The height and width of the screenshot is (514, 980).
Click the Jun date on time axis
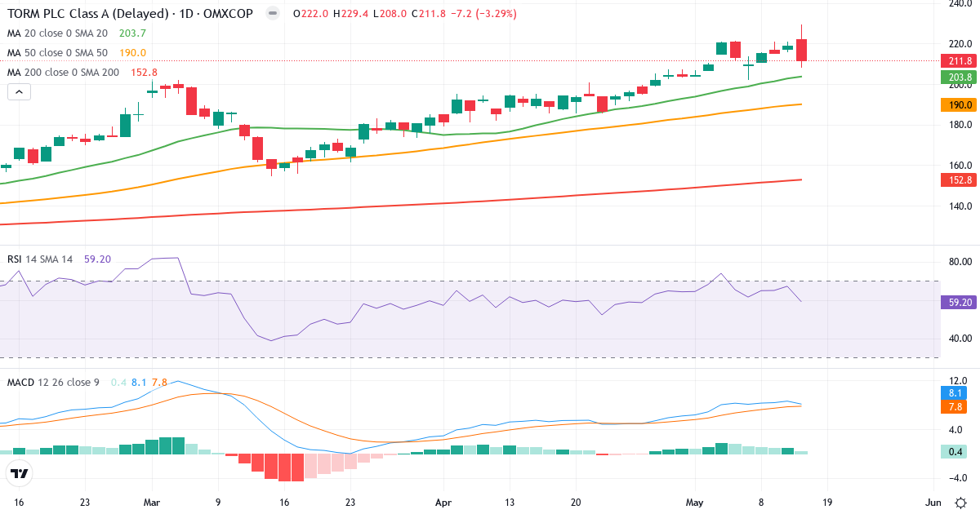pyautogui.click(x=933, y=503)
